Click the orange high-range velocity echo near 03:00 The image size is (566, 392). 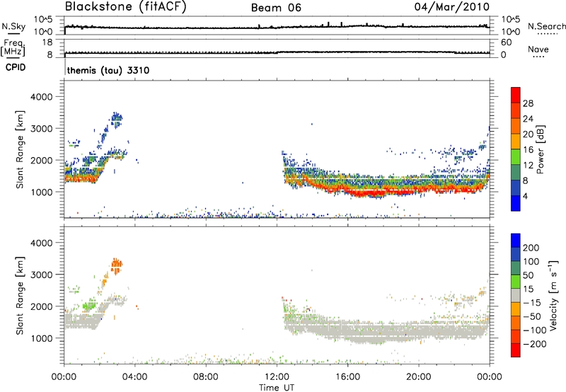116,265
